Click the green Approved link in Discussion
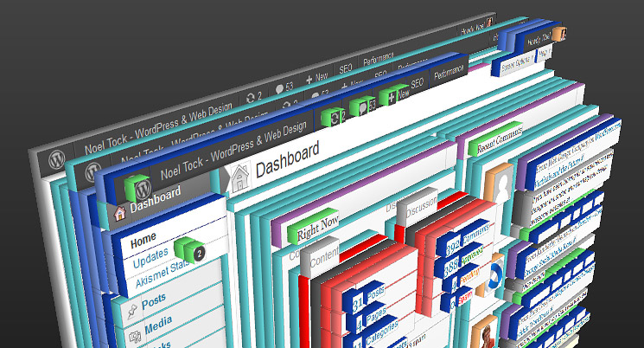The image size is (644, 348). (472, 255)
